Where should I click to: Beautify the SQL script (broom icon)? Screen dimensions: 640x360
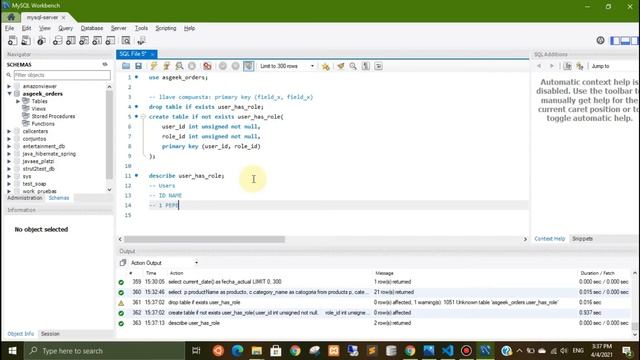(x=340, y=66)
